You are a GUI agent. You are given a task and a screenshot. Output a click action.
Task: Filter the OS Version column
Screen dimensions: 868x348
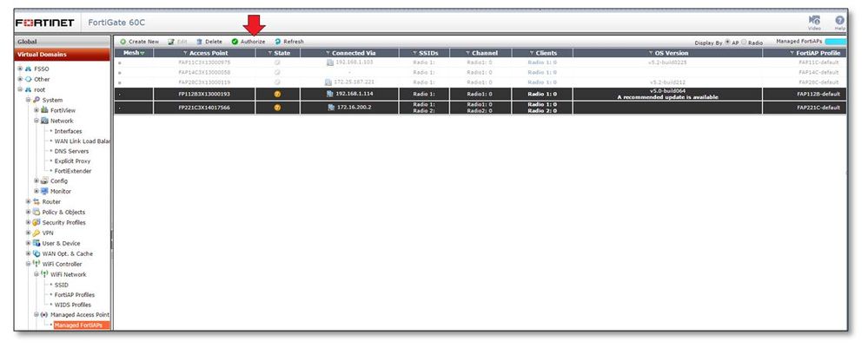651,53
